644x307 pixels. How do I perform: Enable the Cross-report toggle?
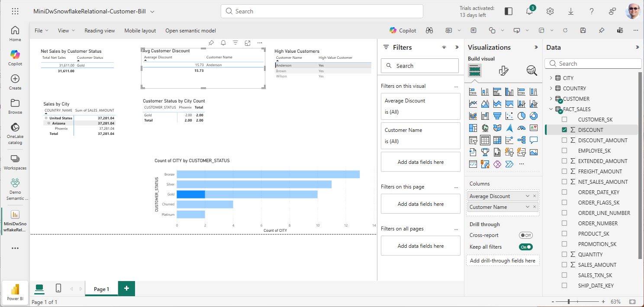tap(526, 235)
